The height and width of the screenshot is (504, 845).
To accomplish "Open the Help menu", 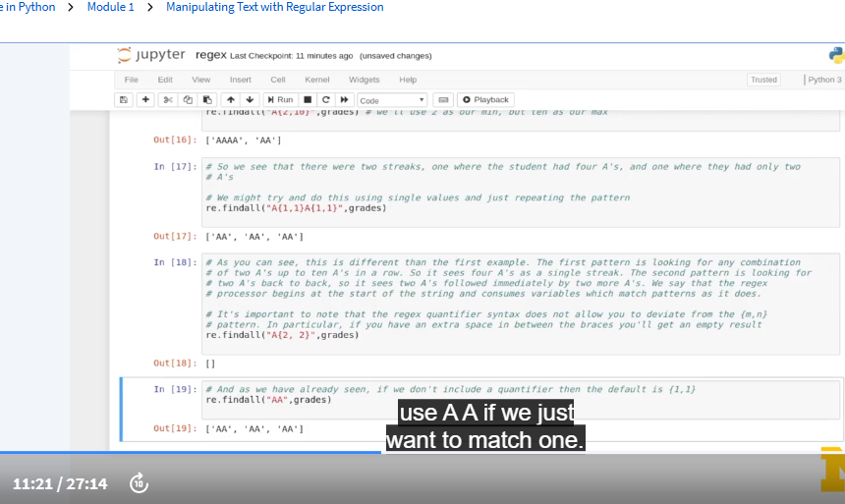I will coord(408,80).
